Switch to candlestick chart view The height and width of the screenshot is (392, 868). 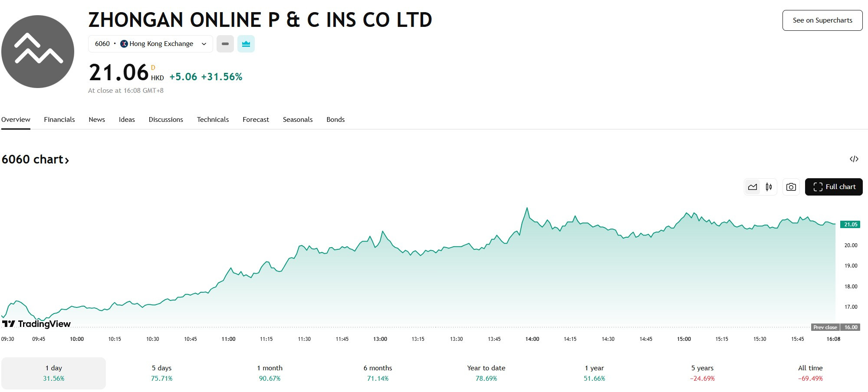pos(769,187)
